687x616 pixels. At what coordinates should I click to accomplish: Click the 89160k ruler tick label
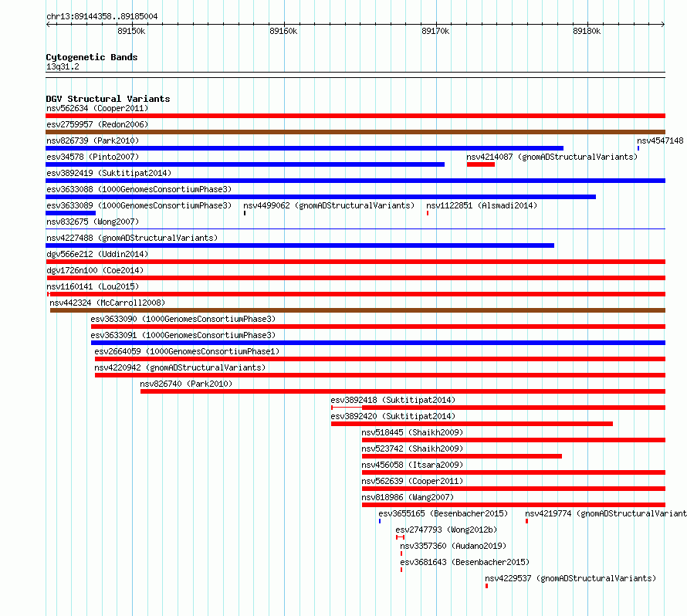click(x=283, y=31)
